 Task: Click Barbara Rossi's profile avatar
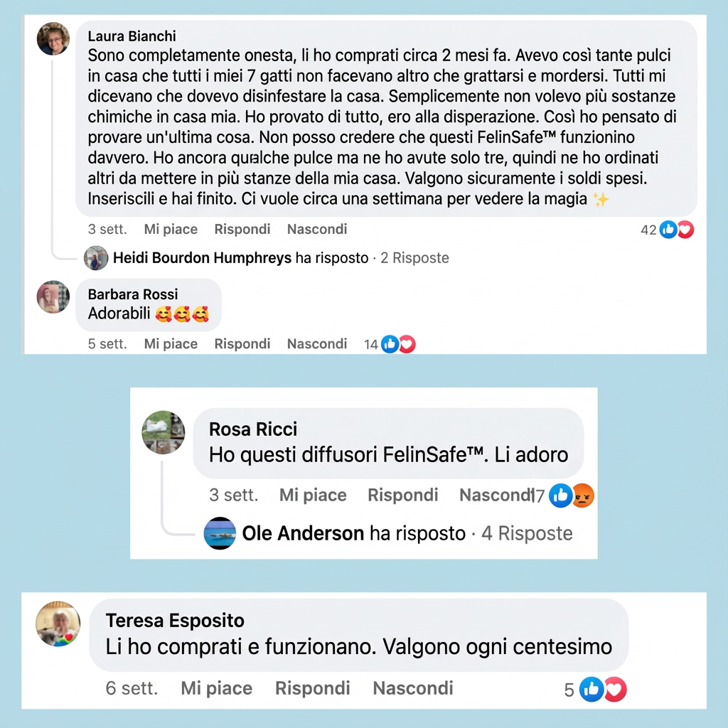point(53,297)
